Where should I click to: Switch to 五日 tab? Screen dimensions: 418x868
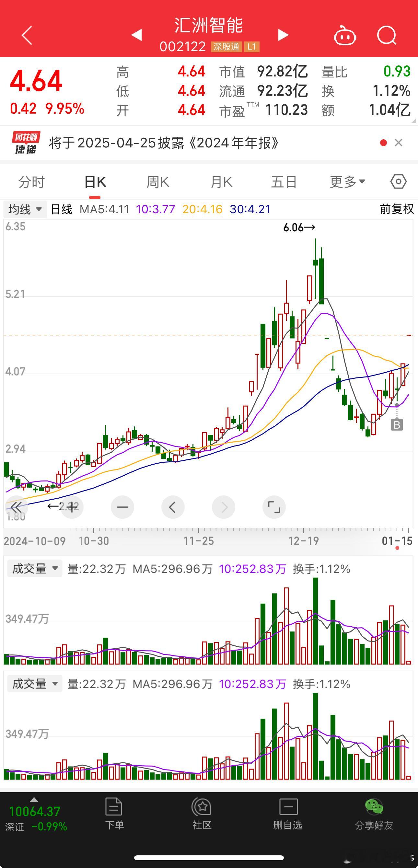(x=284, y=182)
